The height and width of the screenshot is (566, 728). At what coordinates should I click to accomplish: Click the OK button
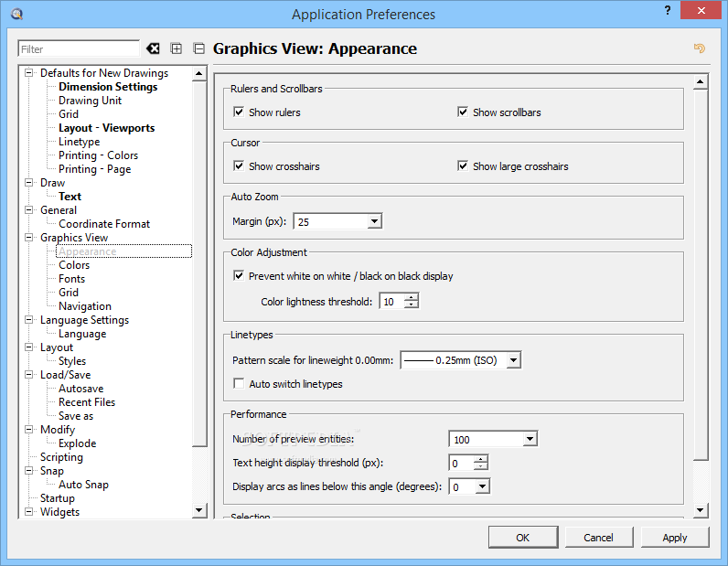523,538
